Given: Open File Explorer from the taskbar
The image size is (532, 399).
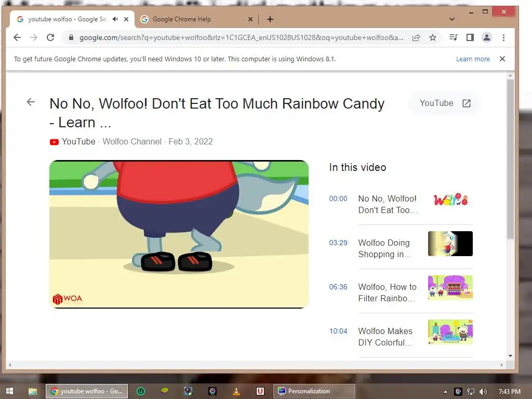Looking at the screenshot, I should [33, 391].
